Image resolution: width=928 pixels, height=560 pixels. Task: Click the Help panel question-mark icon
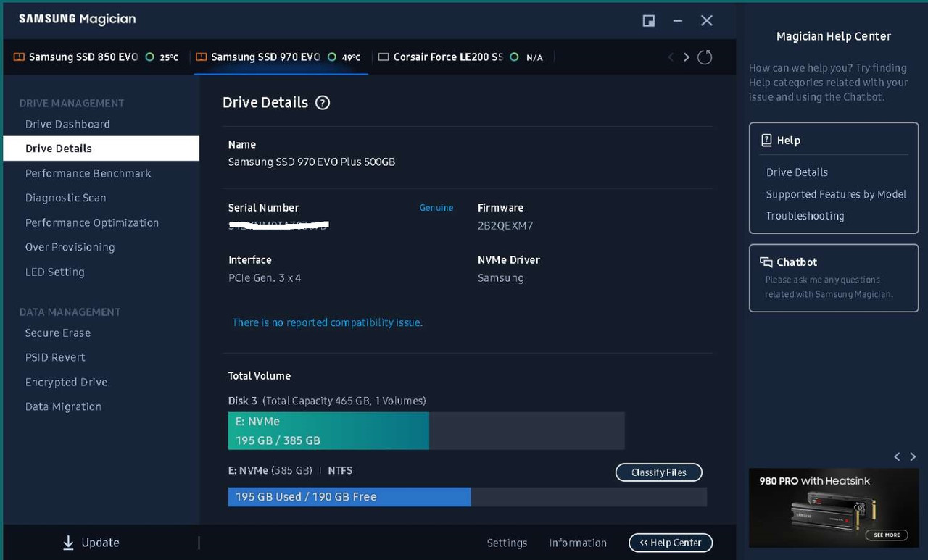(x=766, y=141)
